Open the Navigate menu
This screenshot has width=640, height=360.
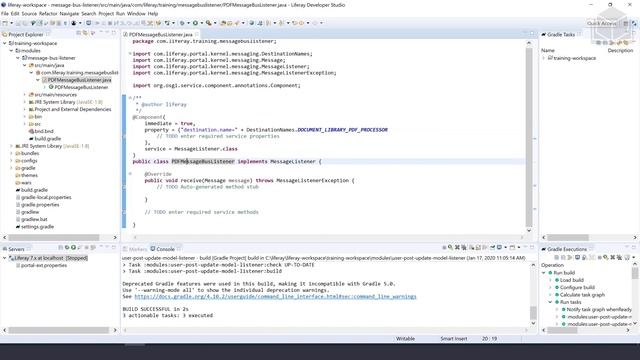pyautogui.click(x=69, y=13)
